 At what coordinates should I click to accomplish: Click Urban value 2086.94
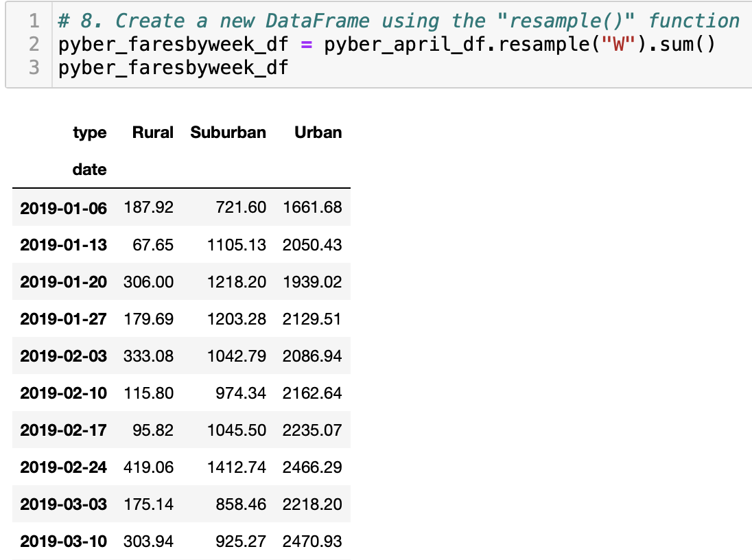(x=312, y=355)
